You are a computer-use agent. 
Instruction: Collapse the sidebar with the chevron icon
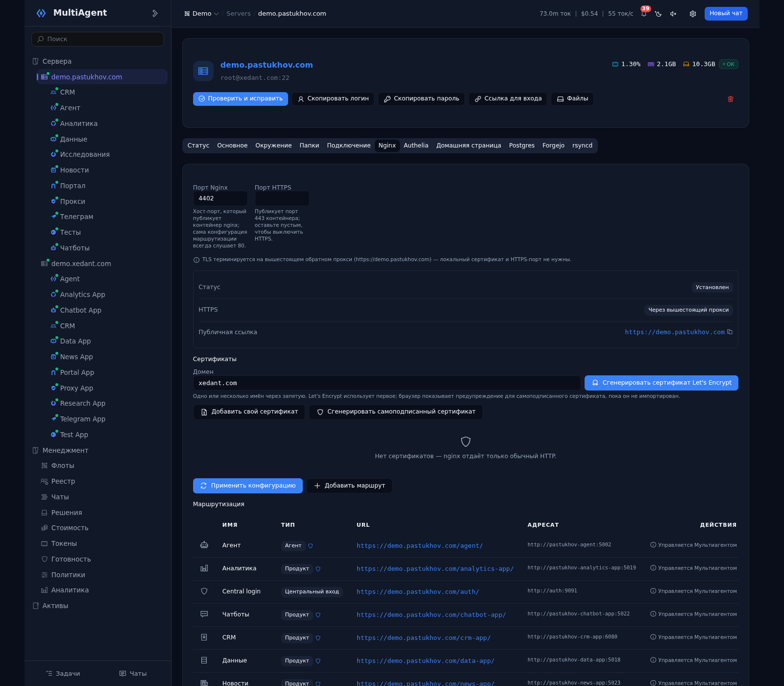[155, 13]
